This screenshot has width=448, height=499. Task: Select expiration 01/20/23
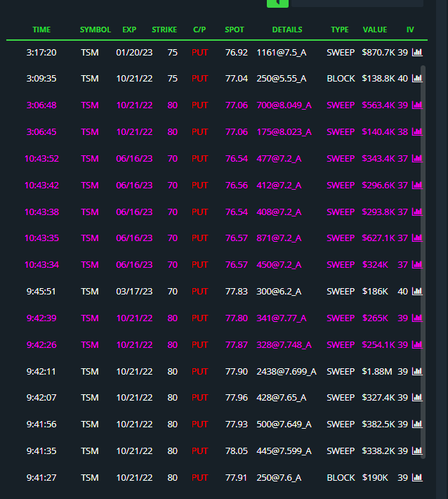(134, 52)
